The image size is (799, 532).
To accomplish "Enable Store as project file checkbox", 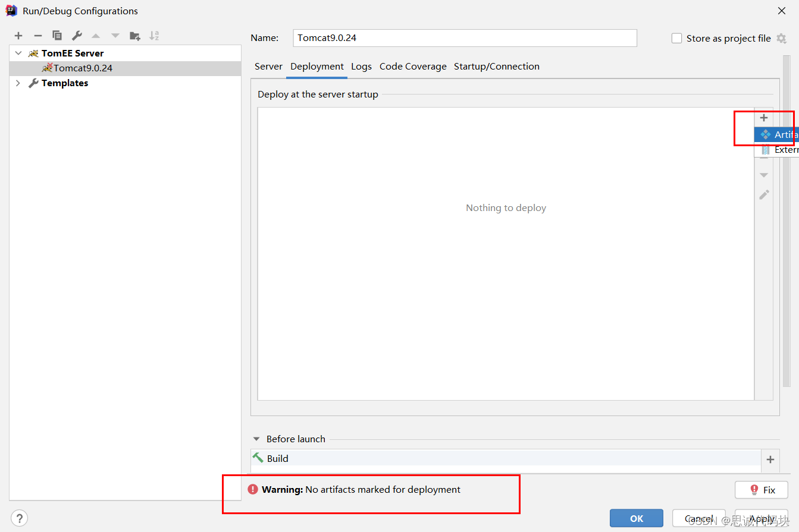I will [x=676, y=38].
